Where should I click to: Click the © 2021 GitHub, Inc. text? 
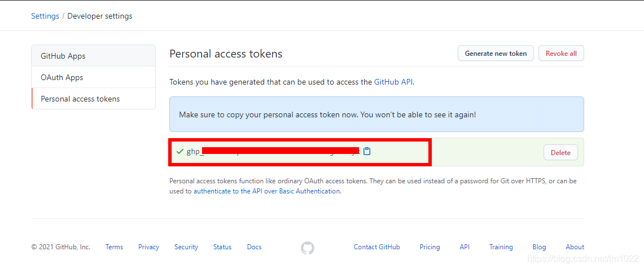(x=61, y=247)
